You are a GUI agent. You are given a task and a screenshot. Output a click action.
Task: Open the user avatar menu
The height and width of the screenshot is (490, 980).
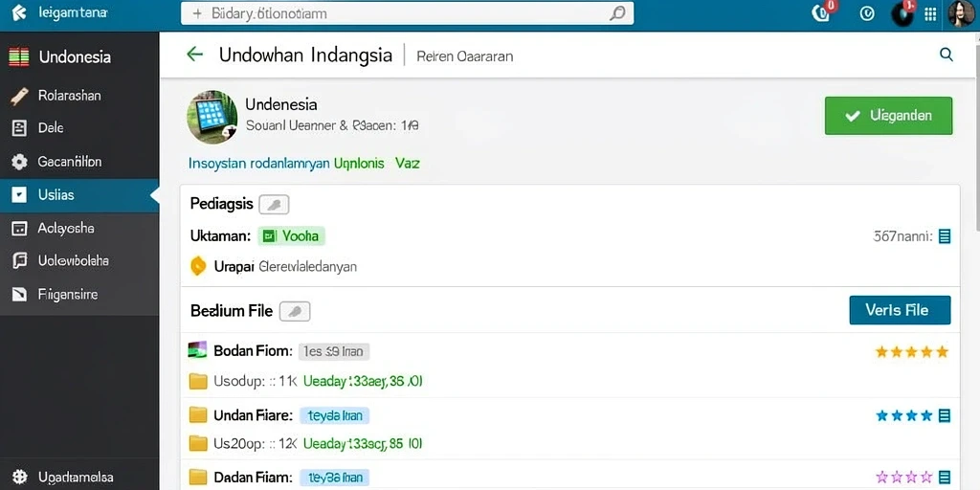(x=961, y=13)
